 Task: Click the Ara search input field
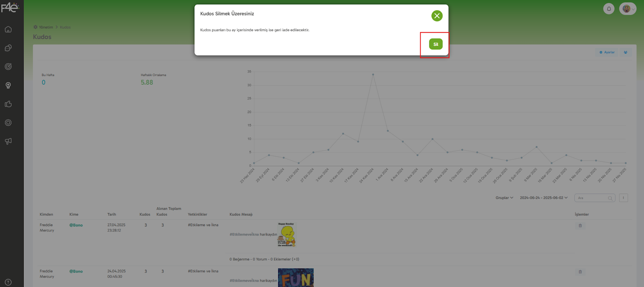(592, 198)
